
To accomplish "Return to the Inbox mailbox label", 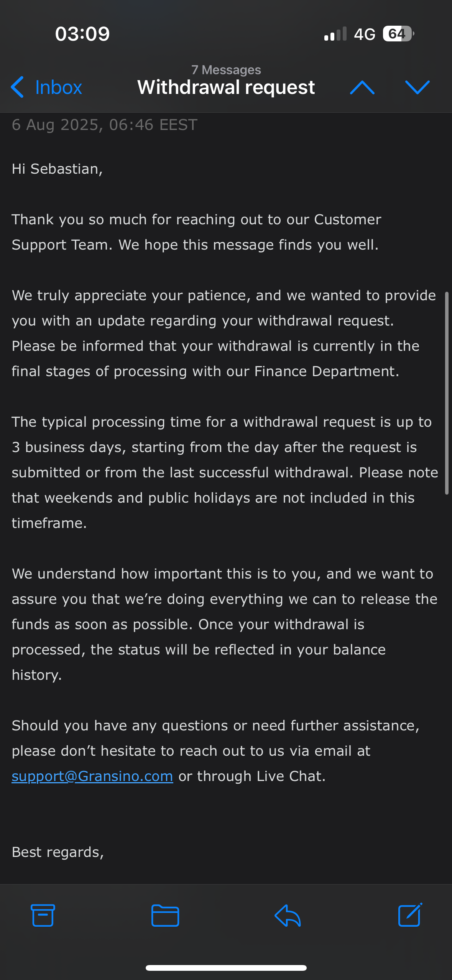I will point(58,87).
